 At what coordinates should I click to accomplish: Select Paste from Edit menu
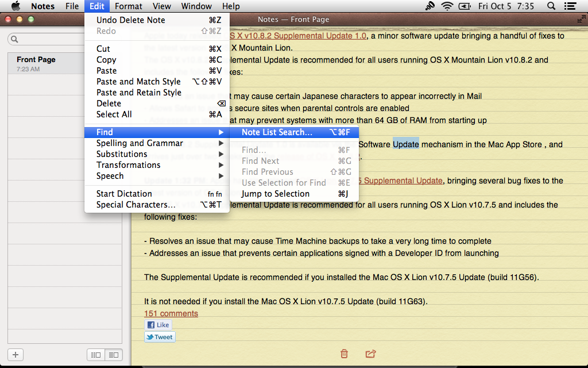coord(157,71)
